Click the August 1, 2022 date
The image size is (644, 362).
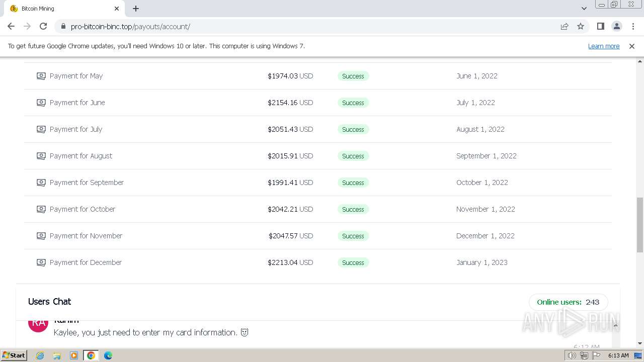[x=480, y=129]
